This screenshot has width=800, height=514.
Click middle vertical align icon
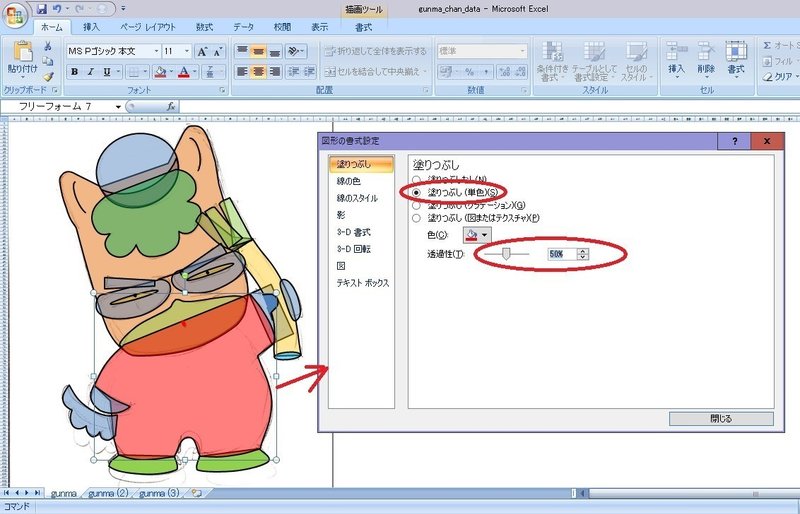point(258,51)
